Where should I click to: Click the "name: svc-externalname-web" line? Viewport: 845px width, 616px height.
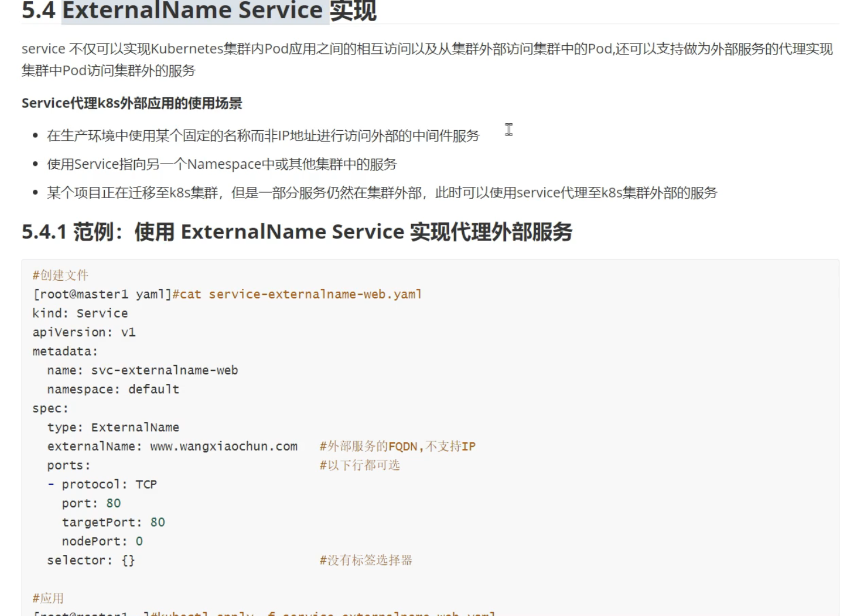(142, 370)
